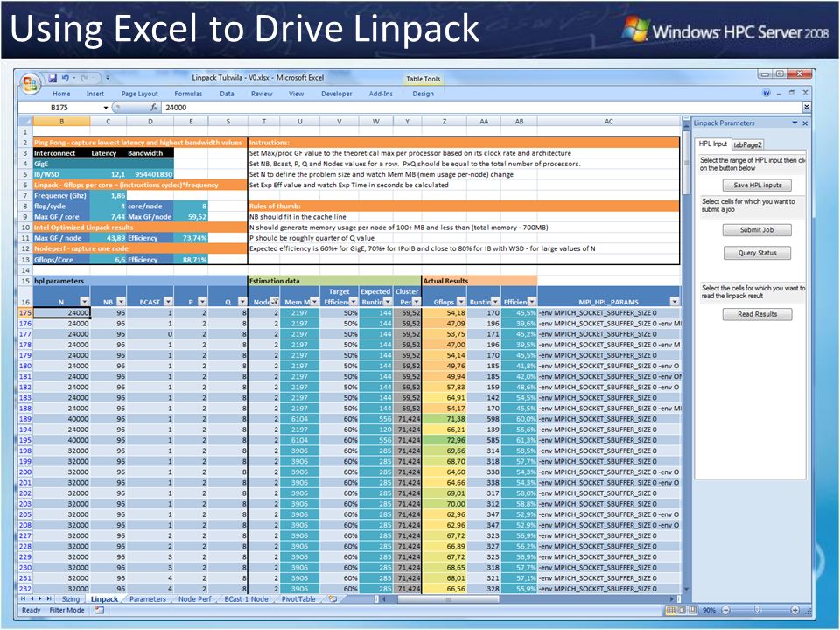Click the Query Status button

click(757, 253)
